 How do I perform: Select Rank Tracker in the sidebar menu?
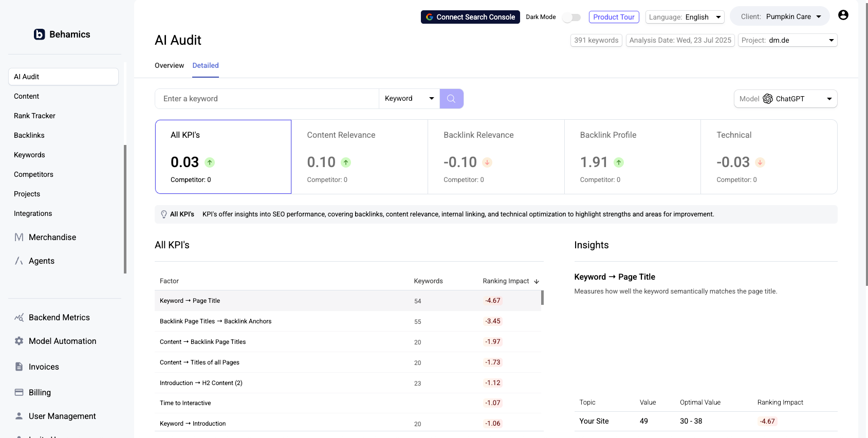pyautogui.click(x=34, y=116)
